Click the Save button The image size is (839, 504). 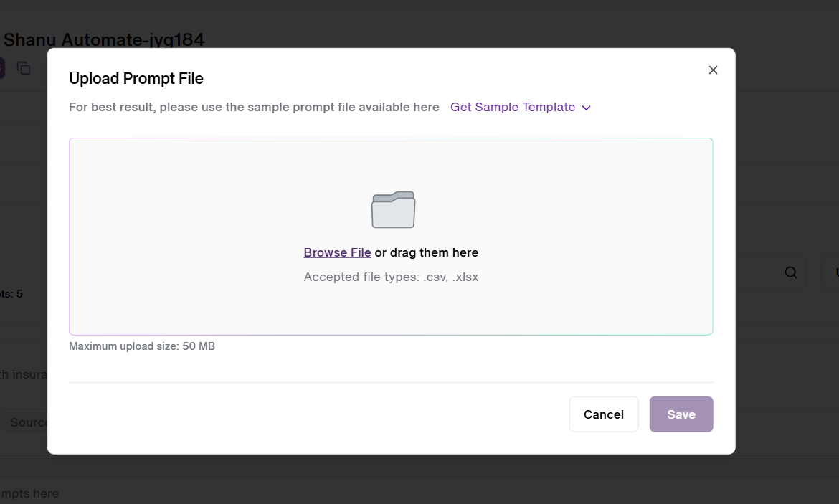[x=681, y=414]
